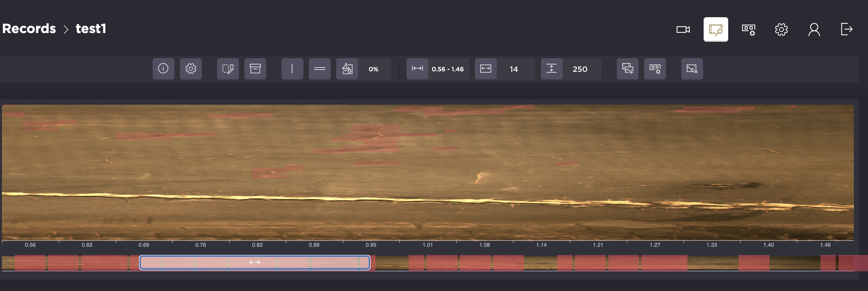This screenshot has height=291, width=868.
Task: Click the 0.95 mark on the ruler
Action: pos(371,245)
